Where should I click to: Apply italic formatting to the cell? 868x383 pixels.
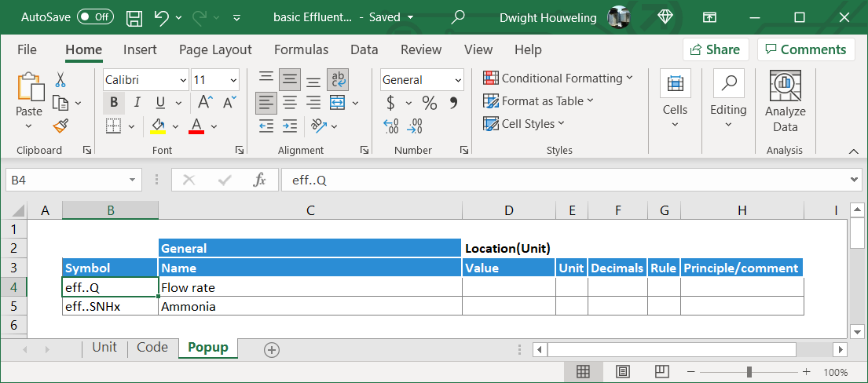coord(137,103)
